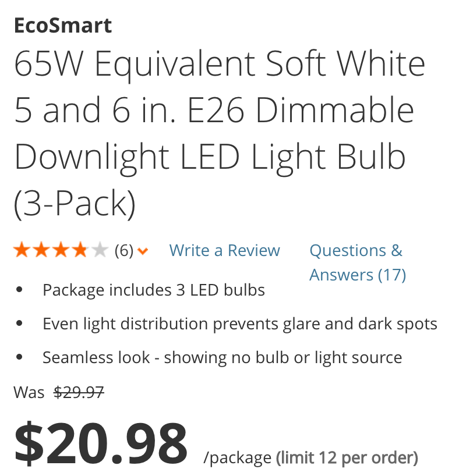
Task: Open the (6) reviews count
Action: point(124,251)
